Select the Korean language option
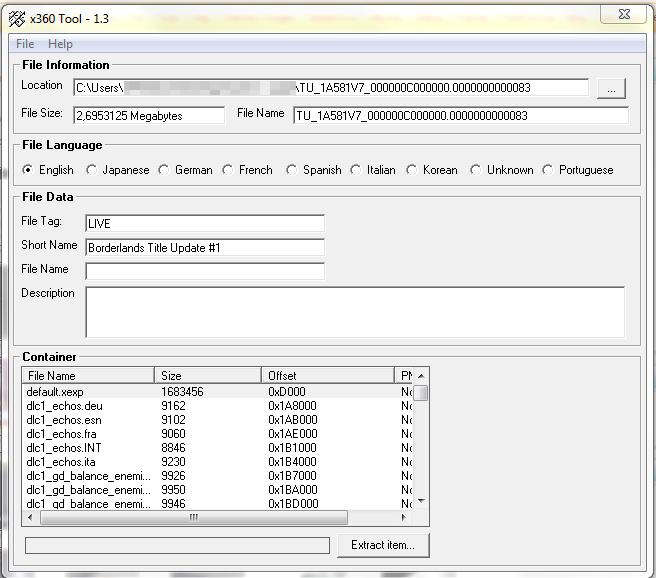The image size is (656, 578). click(x=412, y=170)
